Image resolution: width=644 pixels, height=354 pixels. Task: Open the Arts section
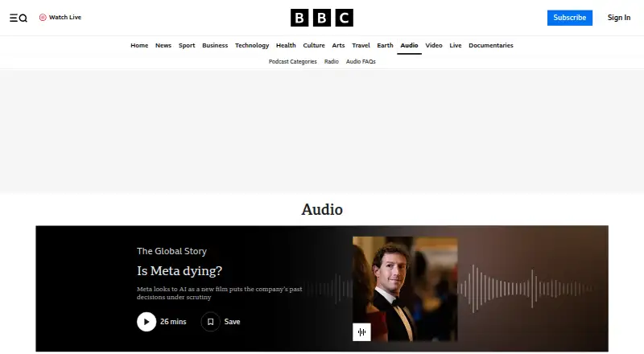[338, 45]
